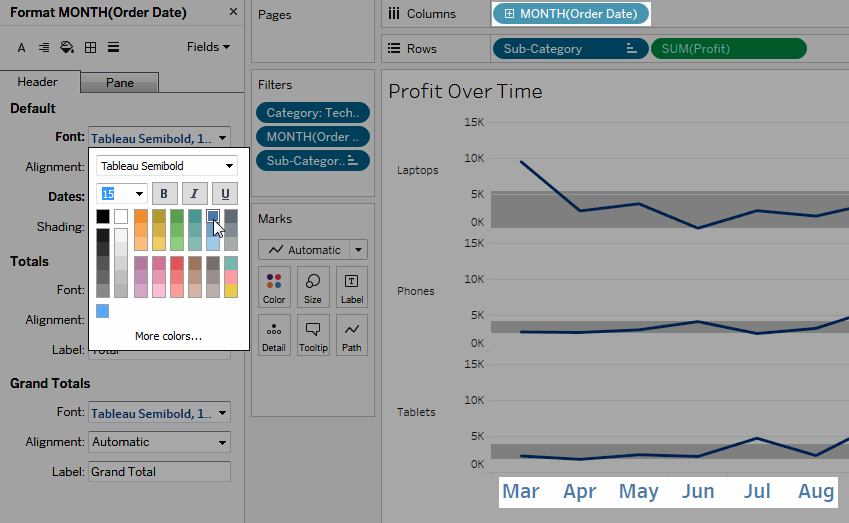Click the Profit Over Time title

(465, 91)
